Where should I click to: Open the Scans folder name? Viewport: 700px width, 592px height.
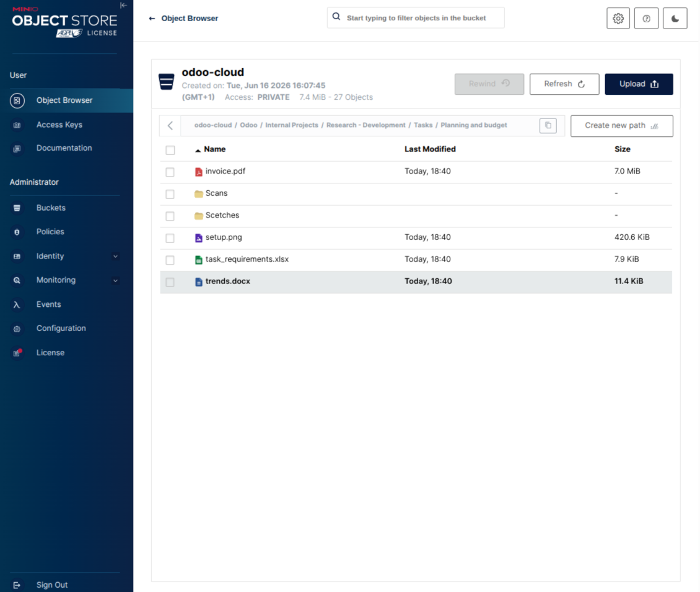(217, 193)
